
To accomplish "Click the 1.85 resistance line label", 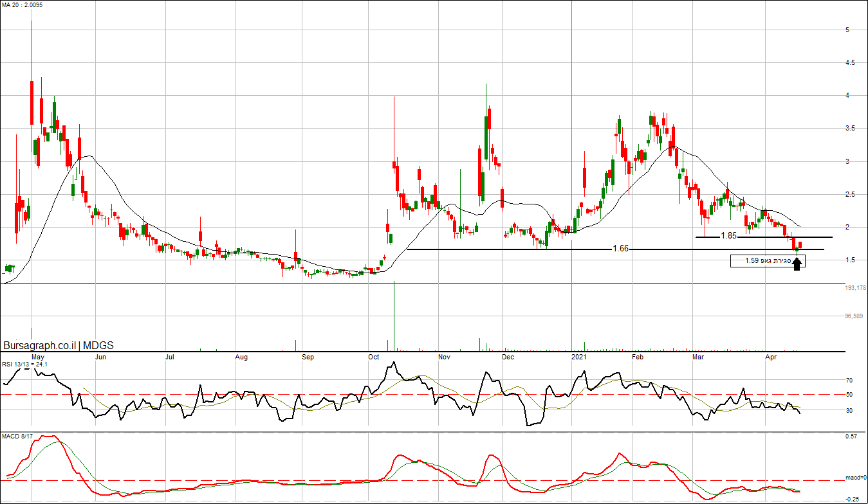I will click(x=728, y=236).
